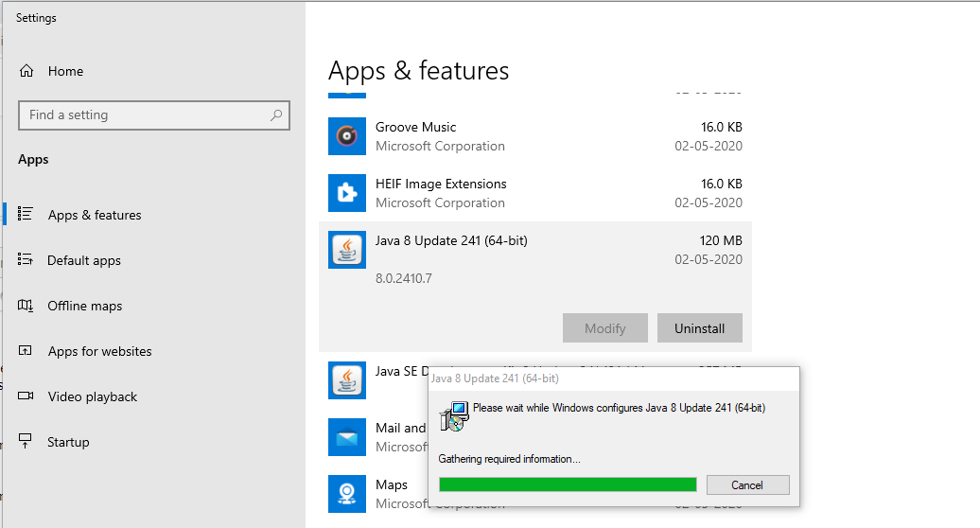
Task: Click the Video playback camera icon
Action: 26,396
